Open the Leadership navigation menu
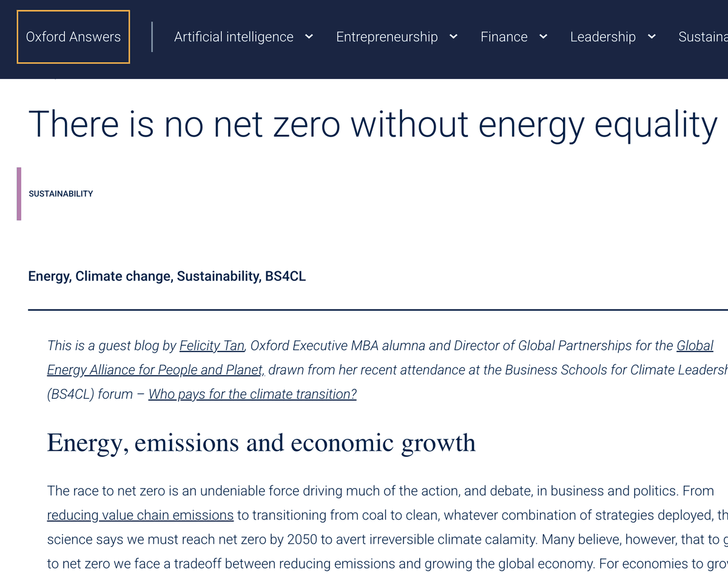The height and width of the screenshot is (582, 728). click(x=602, y=37)
